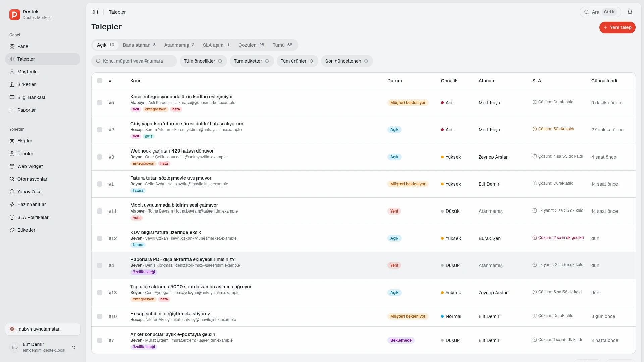Open Şirketler page

pyautogui.click(x=43, y=84)
